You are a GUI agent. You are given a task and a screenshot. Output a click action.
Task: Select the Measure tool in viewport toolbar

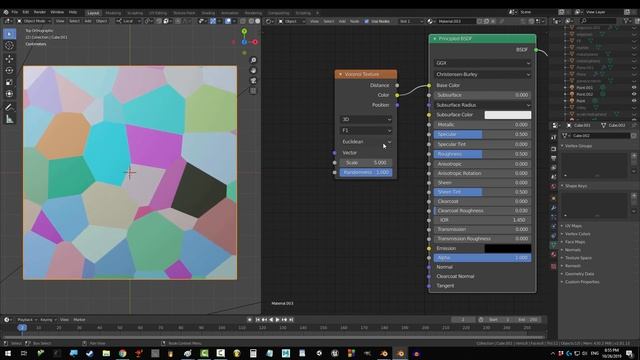(9, 119)
